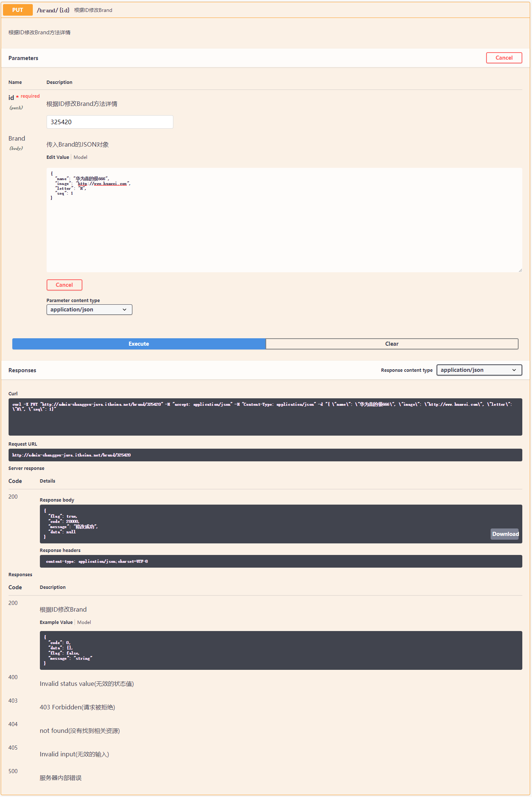Viewport: 532px width, 797px height.
Task: Click inside the Brand JSON body textarea
Action: [284, 220]
